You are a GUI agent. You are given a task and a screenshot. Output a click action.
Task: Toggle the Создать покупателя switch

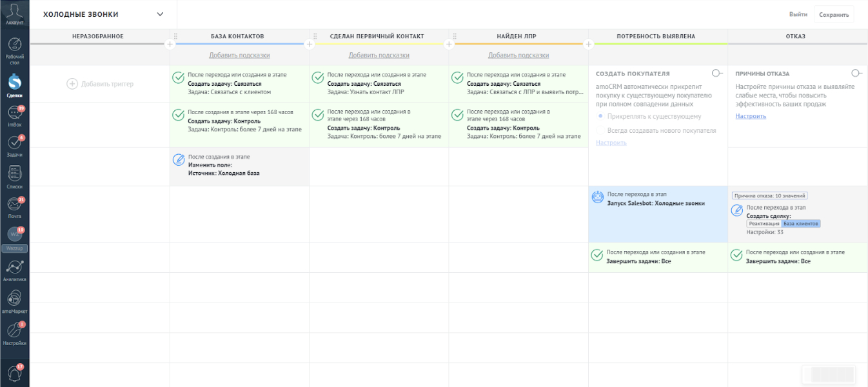click(x=717, y=74)
